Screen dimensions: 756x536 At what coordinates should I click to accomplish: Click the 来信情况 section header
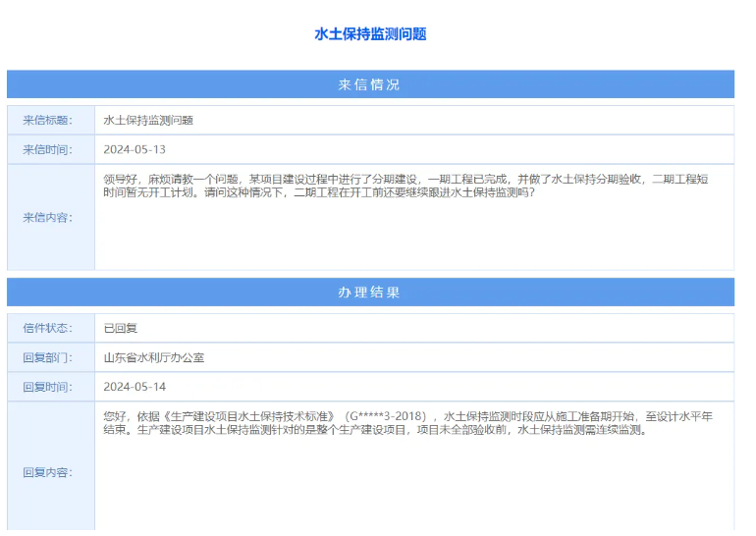370,84
